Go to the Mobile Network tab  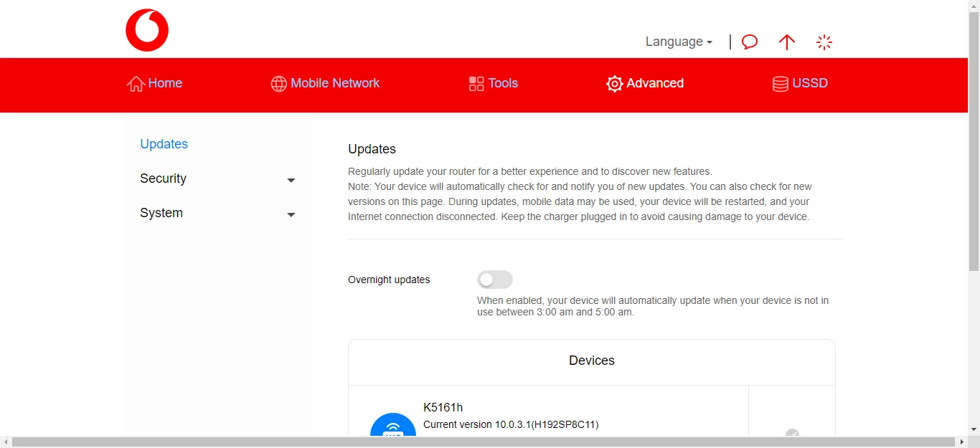334,83
